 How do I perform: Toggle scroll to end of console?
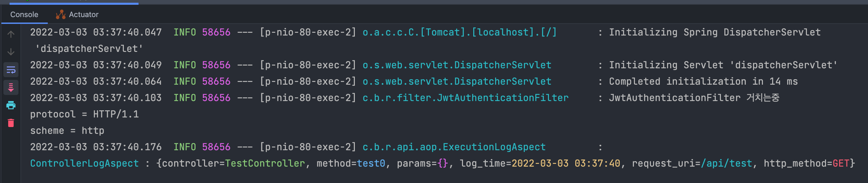pyautogui.click(x=11, y=87)
